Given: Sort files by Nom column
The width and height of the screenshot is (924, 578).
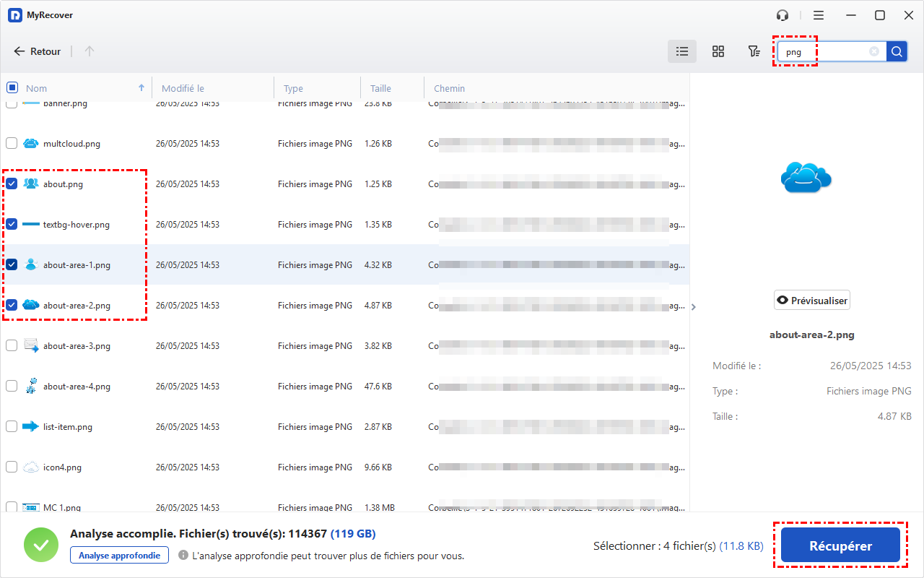Looking at the screenshot, I should [37, 89].
